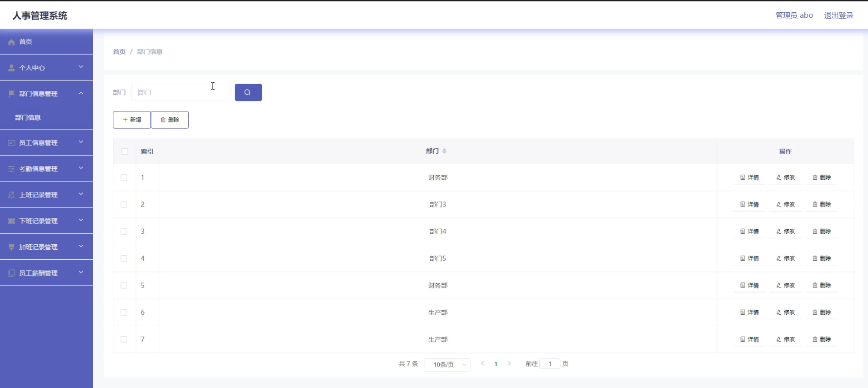Image resolution: width=868 pixels, height=388 pixels.
Task: Check the checkbox for row 2
Action: (x=124, y=204)
